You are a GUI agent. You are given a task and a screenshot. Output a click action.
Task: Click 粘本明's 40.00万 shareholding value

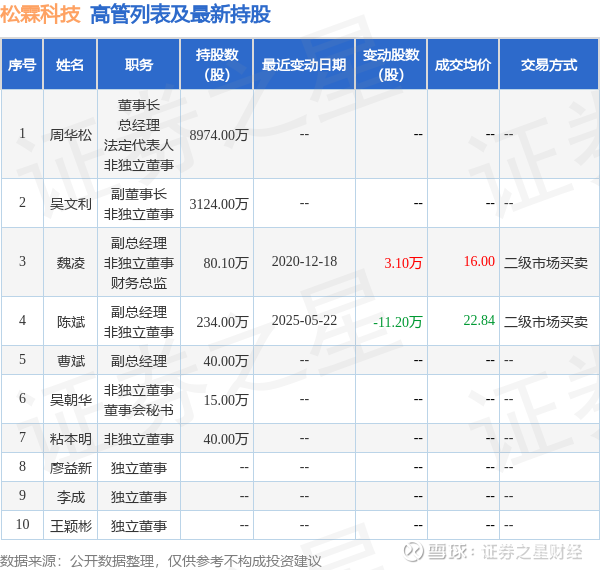(x=226, y=439)
